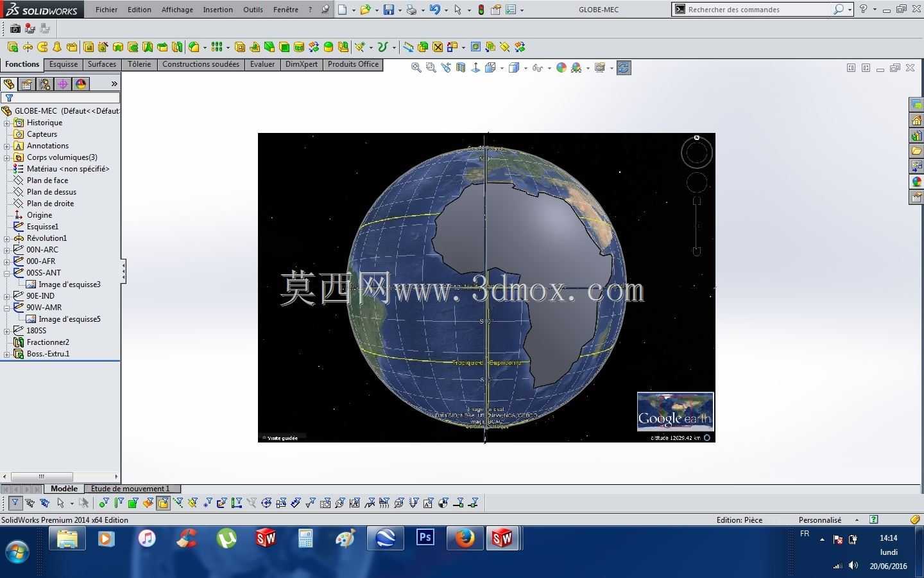924x578 pixels.
Task: Click the Edit Appearance color ball
Action: click(x=561, y=67)
